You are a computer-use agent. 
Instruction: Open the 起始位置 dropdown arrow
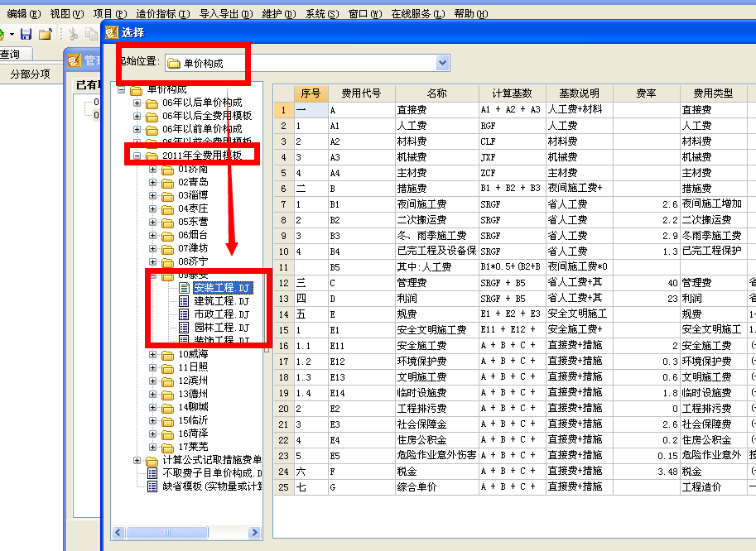(442, 62)
